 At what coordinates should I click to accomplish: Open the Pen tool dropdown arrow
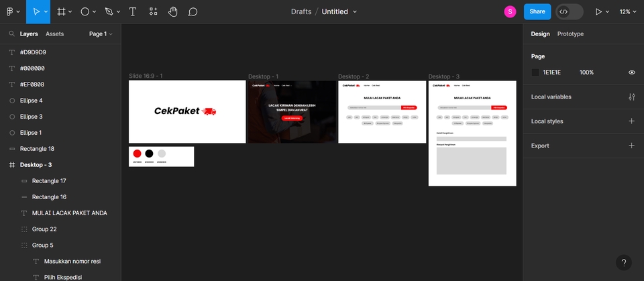118,11
